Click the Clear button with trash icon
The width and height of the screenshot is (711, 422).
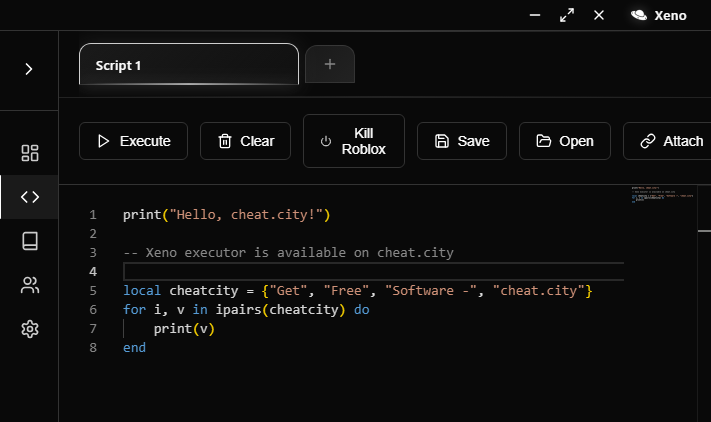pyautogui.click(x=245, y=141)
